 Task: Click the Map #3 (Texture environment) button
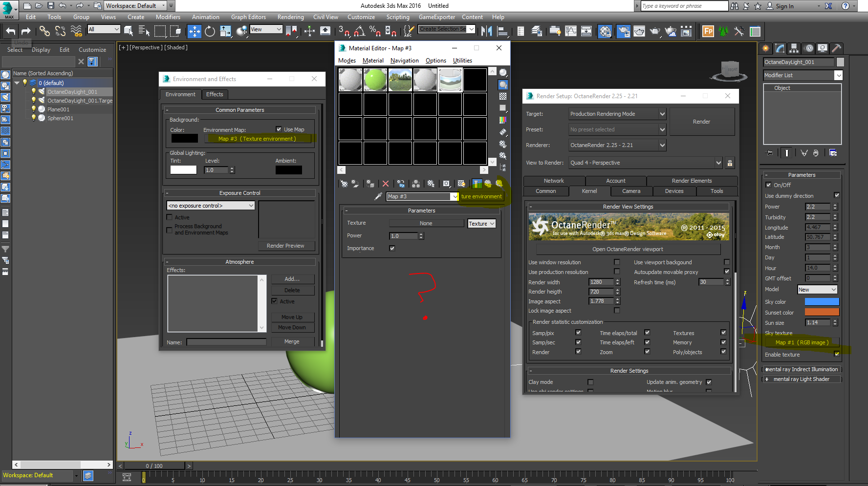(257, 139)
